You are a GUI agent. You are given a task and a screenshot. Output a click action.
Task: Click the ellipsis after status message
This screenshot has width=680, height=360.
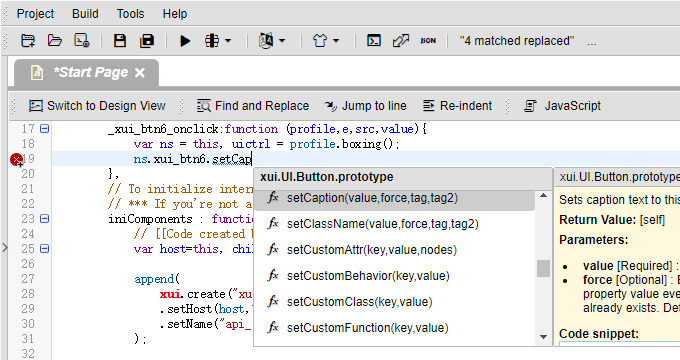[592, 43]
